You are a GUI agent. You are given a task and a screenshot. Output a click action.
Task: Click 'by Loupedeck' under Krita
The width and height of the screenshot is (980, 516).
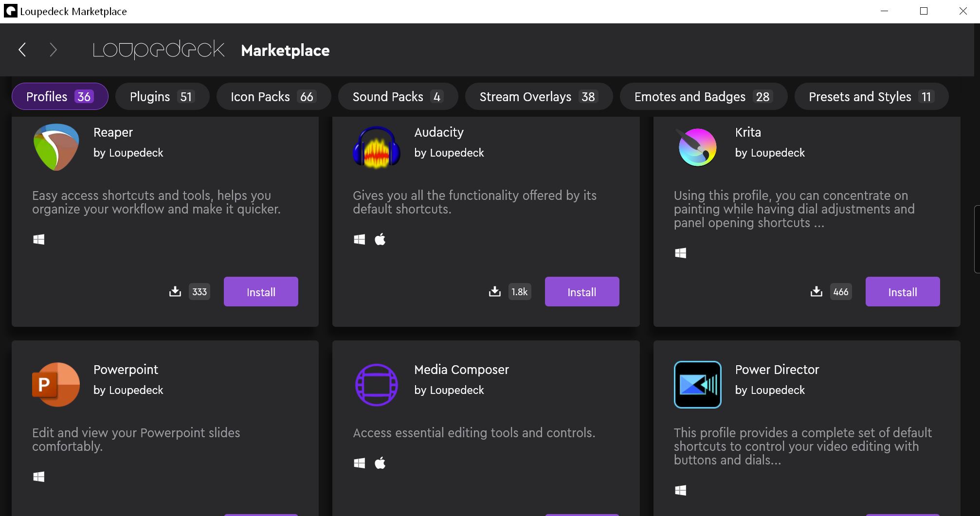point(770,153)
